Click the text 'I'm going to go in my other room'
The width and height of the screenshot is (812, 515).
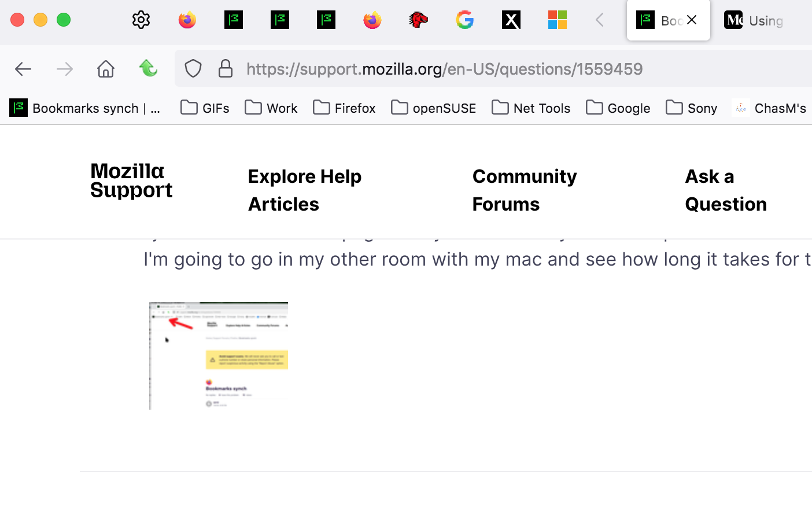[285, 259]
